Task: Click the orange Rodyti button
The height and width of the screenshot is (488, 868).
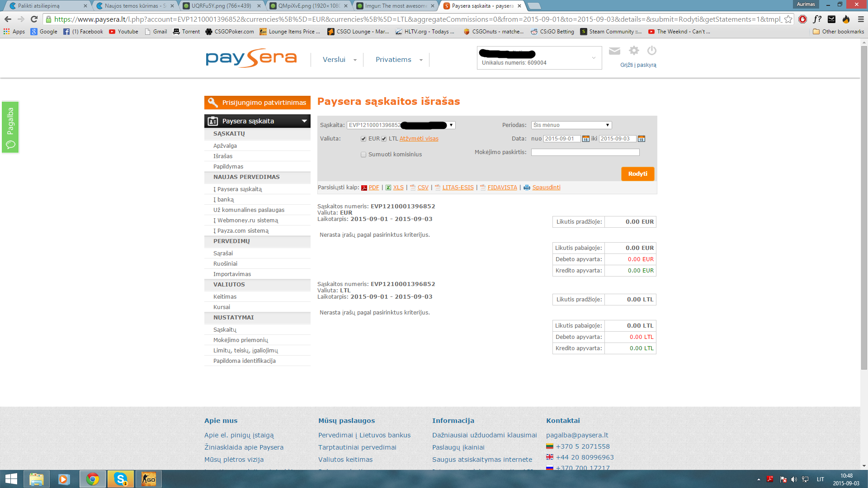Action: coord(637,174)
